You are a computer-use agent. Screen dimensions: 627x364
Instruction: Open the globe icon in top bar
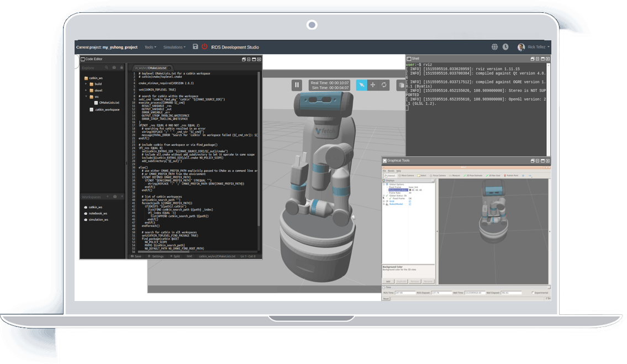click(494, 47)
